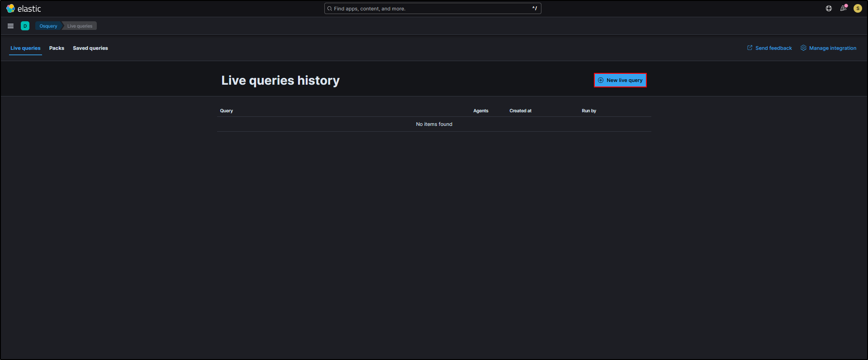The image size is (868, 360).
Task: Click the plus icon in New live query
Action: click(x=601, y=81)
